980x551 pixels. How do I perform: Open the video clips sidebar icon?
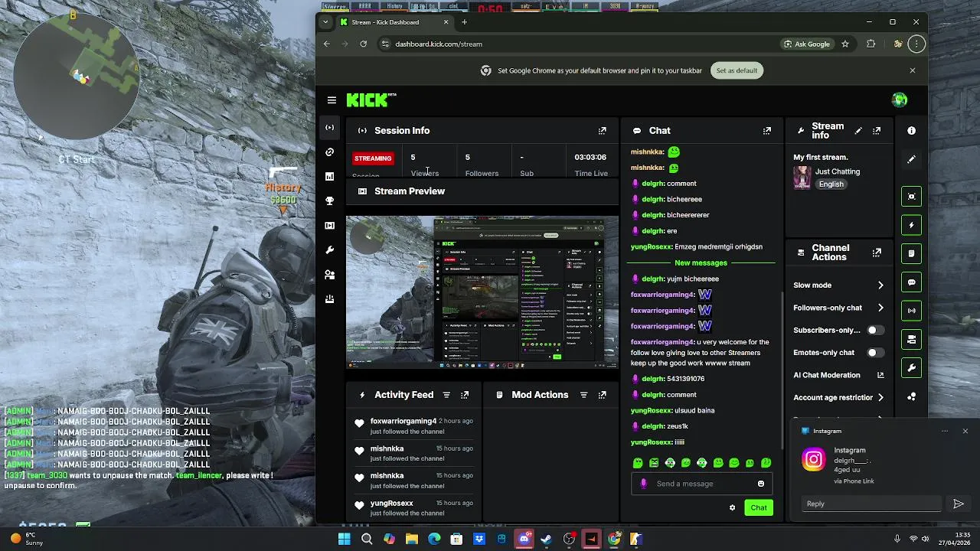pos(330,226)
